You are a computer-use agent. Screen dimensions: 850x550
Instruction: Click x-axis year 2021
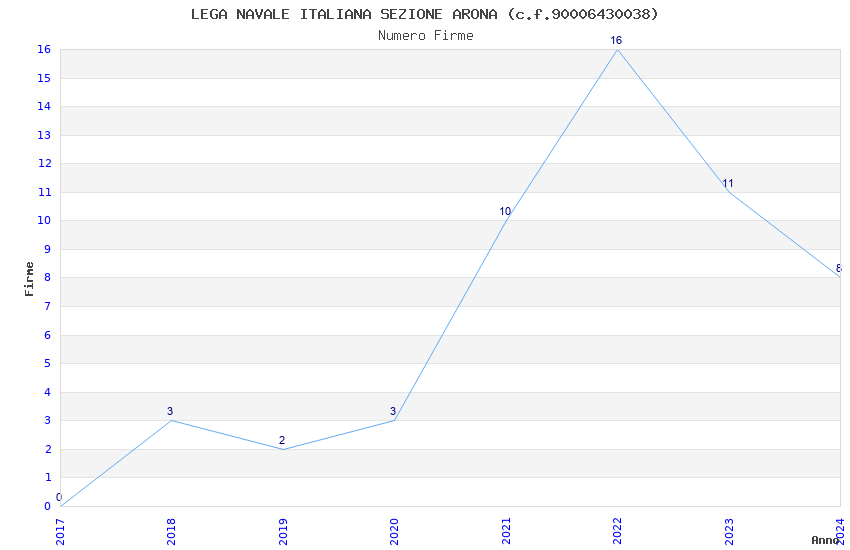pos(506,532)
